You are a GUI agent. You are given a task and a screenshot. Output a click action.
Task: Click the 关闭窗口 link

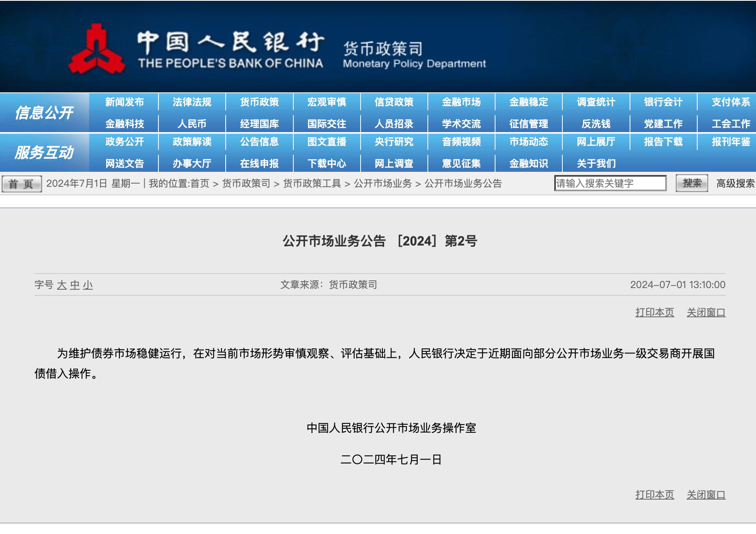706,312
